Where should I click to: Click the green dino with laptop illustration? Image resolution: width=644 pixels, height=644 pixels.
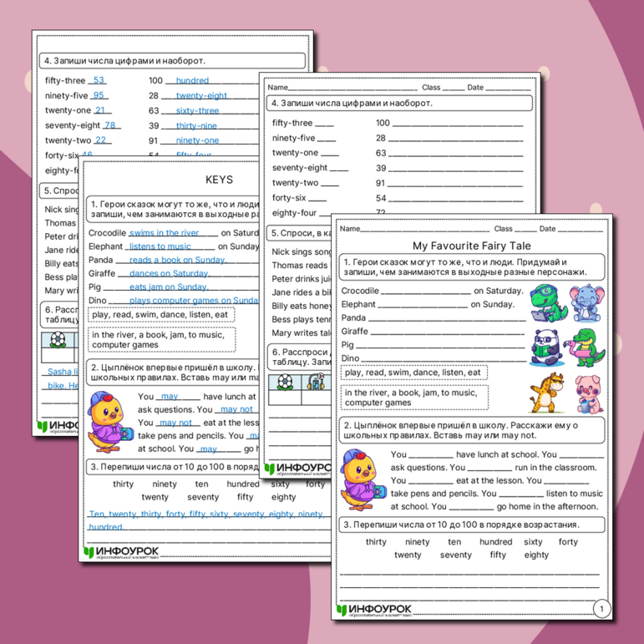548,303
